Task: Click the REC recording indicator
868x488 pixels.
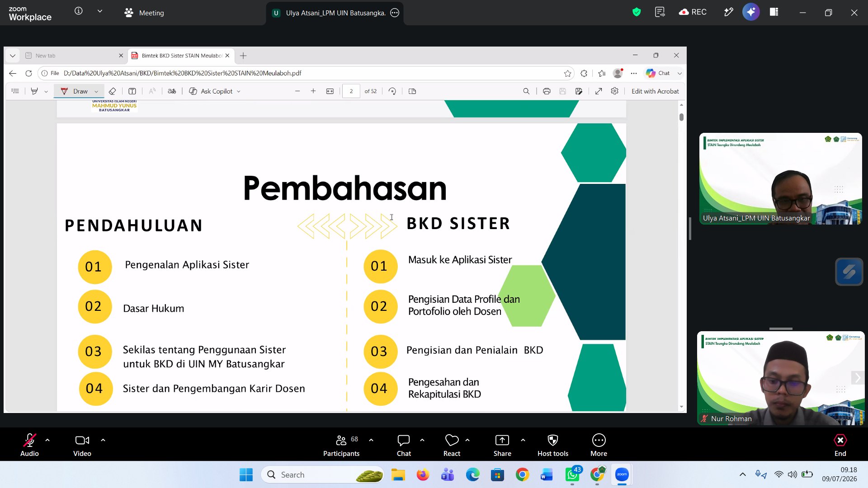Action: coord(693,12)
